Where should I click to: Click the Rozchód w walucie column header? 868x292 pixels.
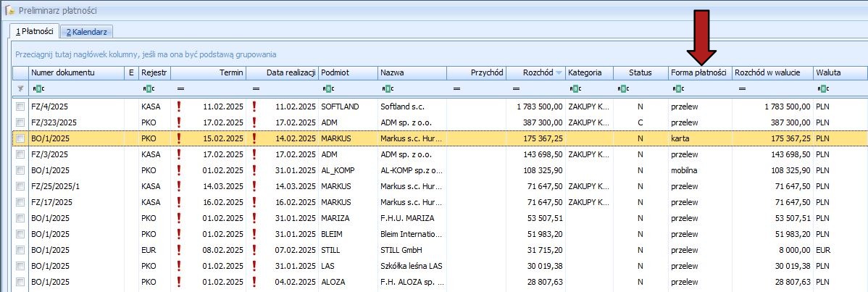[x=772, y=72]
